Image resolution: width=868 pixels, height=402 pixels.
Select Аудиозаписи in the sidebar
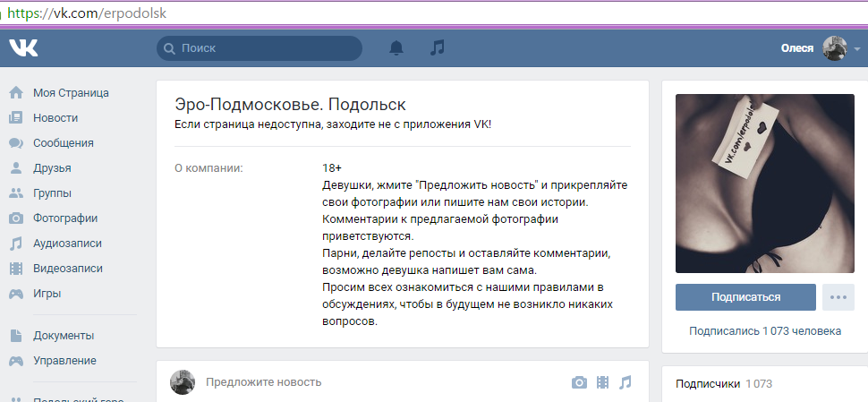pyautogui.click(x=67, y=243)
